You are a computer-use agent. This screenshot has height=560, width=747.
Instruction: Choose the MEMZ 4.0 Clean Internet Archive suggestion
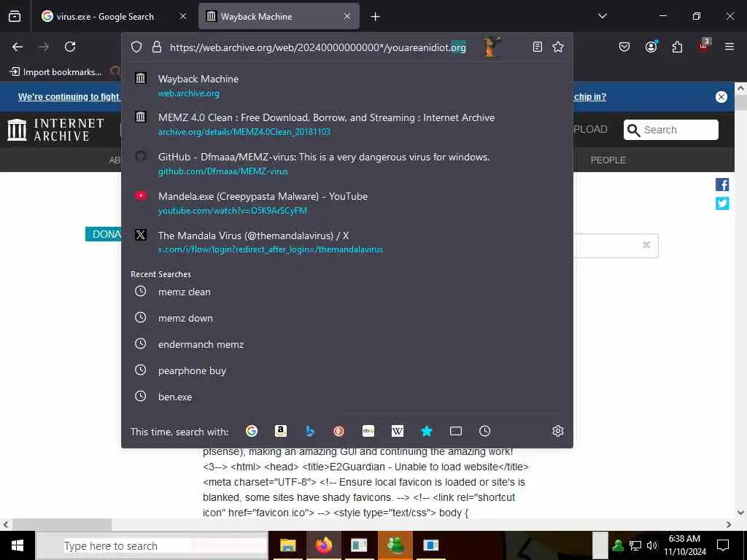pos(347,124)
